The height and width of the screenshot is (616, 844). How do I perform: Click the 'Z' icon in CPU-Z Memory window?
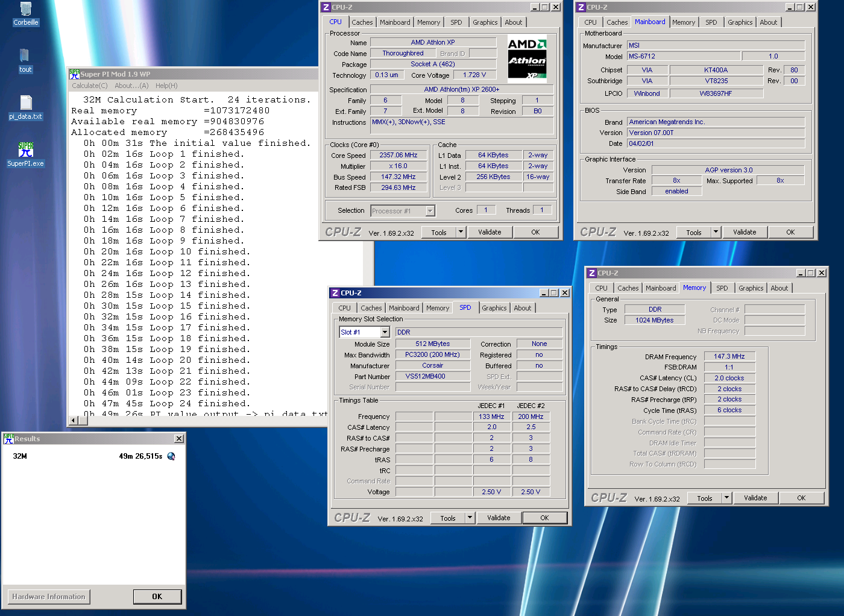tap(591, 273)
